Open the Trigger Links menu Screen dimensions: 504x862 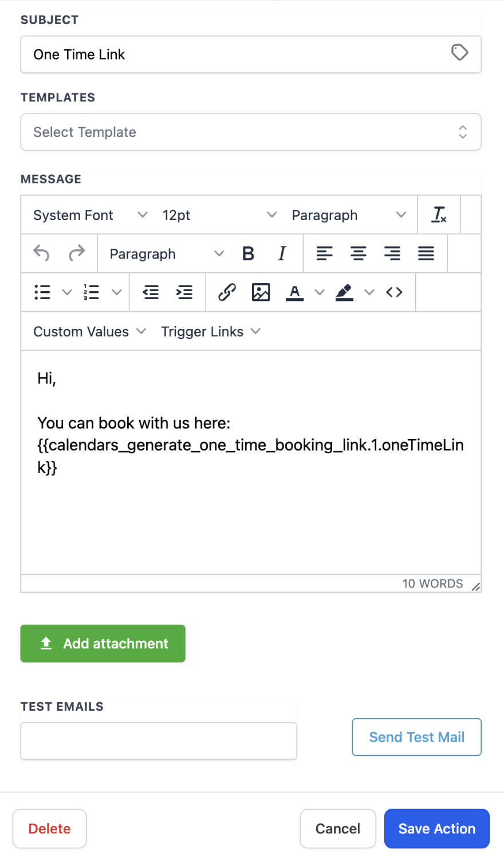(209, 331)
